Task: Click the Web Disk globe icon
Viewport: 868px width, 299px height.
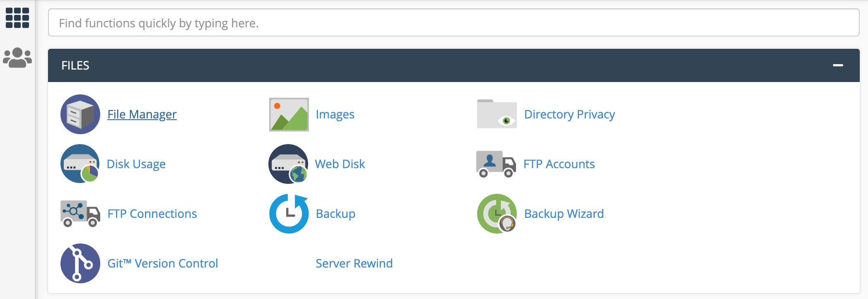Action: (x=289, y=164)
